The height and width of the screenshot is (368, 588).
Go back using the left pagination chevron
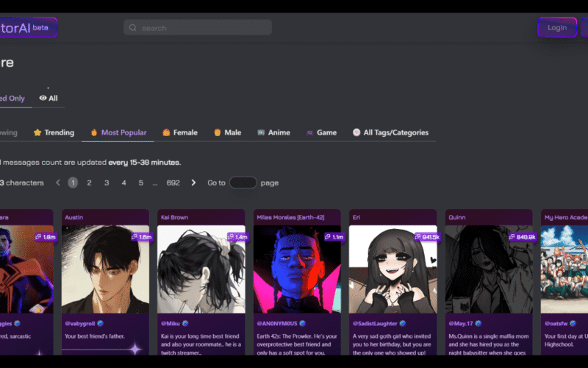click(x=58, y=183)
